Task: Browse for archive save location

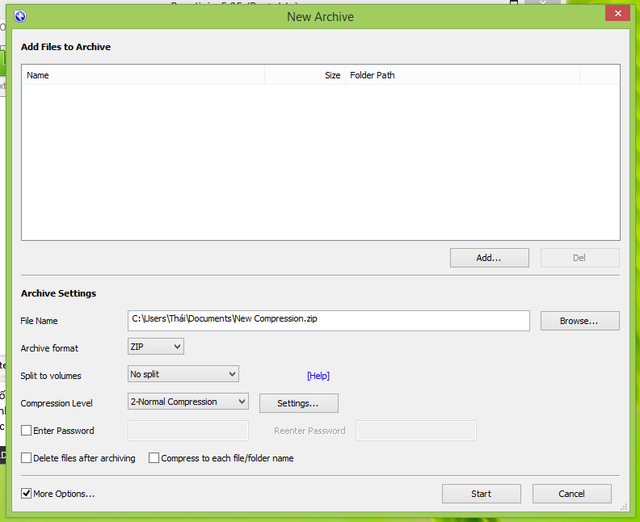Action: 579,321
